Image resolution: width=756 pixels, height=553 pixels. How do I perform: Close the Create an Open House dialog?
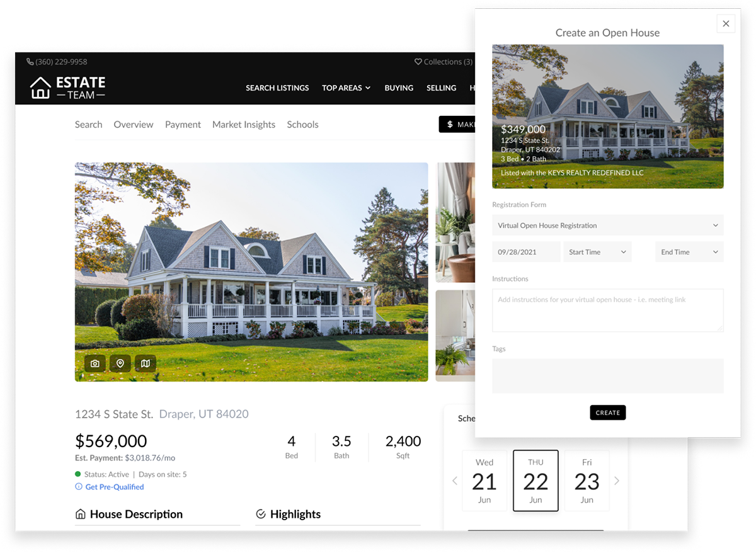pyautogui.click(x=726, y=24)
